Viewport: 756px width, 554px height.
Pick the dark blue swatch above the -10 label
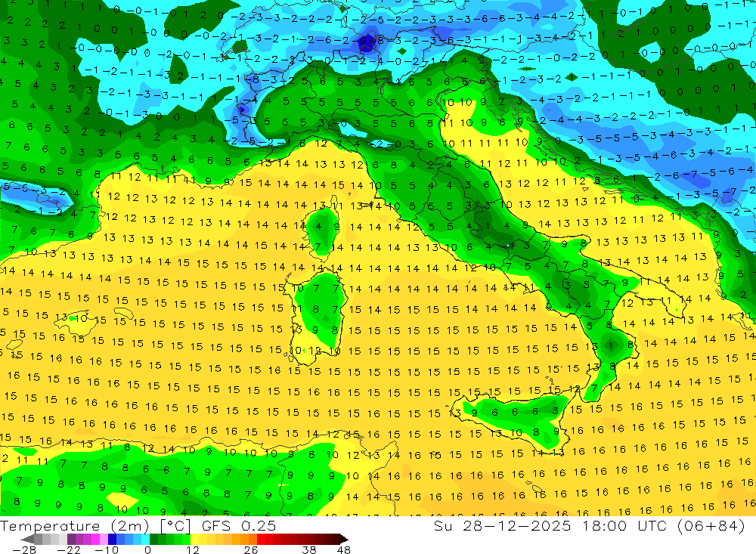coord(112,540)
